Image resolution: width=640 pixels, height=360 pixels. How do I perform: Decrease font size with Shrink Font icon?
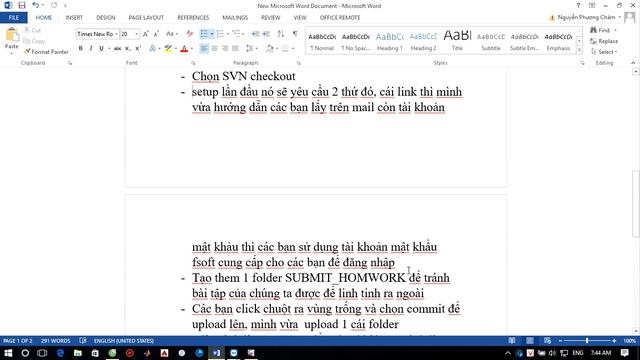coord(156,34)
